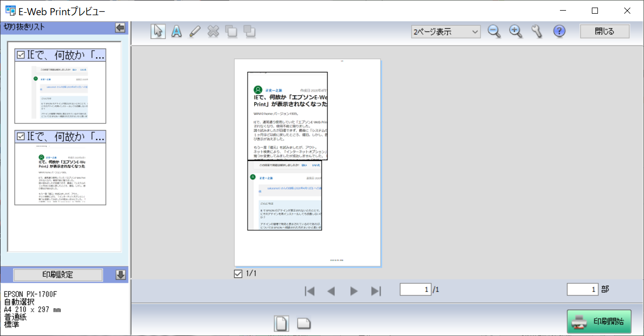This screenshot has width=644, height=336.
Task: Click the bring to front icon
Action: 231,31
